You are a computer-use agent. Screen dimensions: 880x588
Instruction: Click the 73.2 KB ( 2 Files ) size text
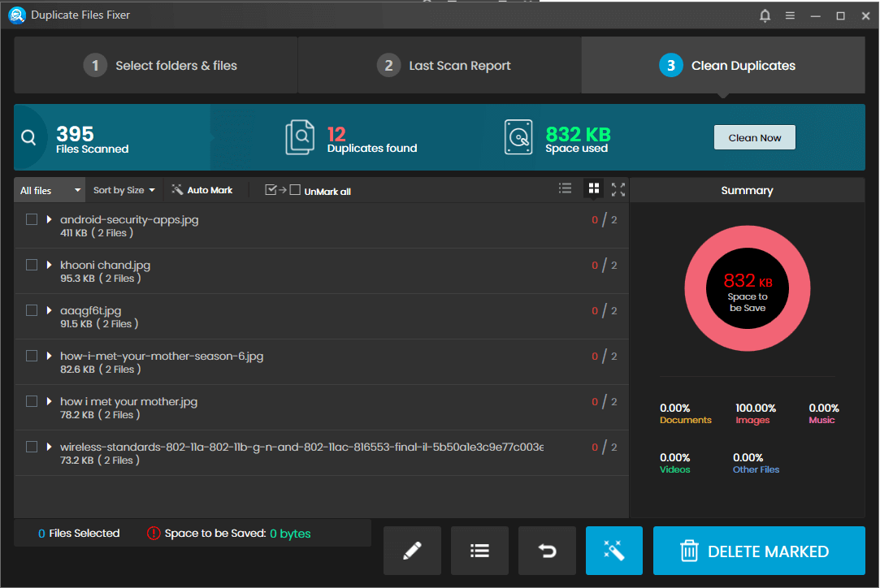(100, 460)
